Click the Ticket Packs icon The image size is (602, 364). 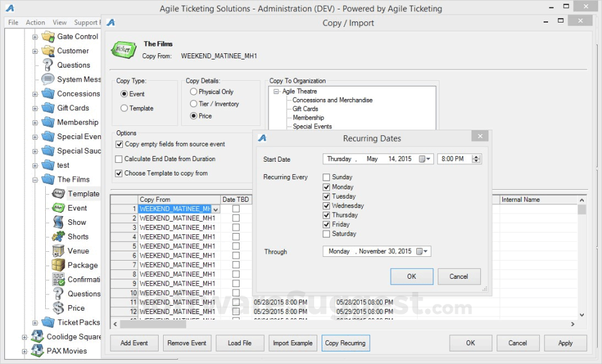48,322
